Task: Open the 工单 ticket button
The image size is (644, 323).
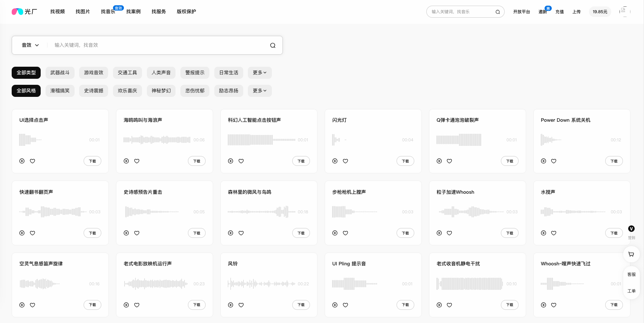Action: click(x=632, y=291)
